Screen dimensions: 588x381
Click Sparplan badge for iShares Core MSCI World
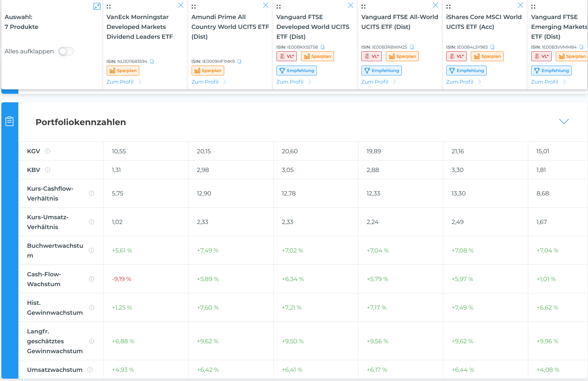pos(487,56)
